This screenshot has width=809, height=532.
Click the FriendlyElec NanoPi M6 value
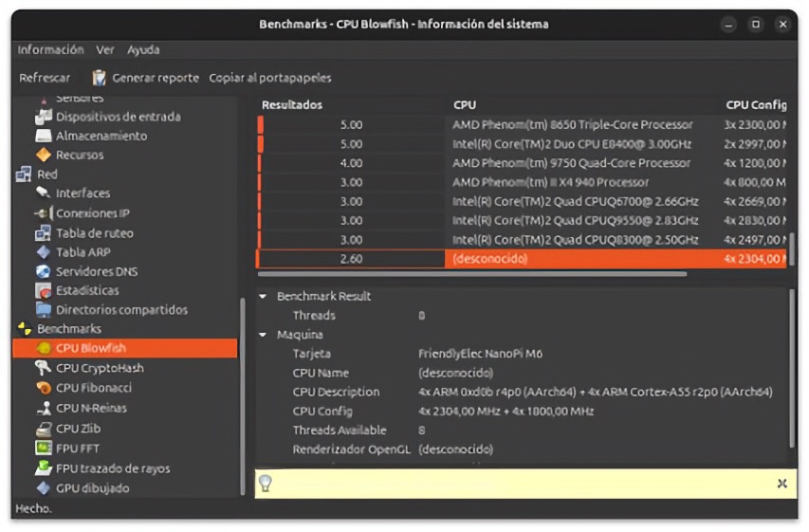click(x=480, y=354)
